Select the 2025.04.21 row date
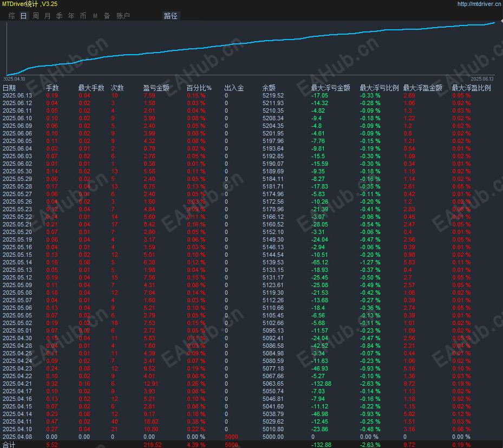Screen dimensions: 503x448 17,384
